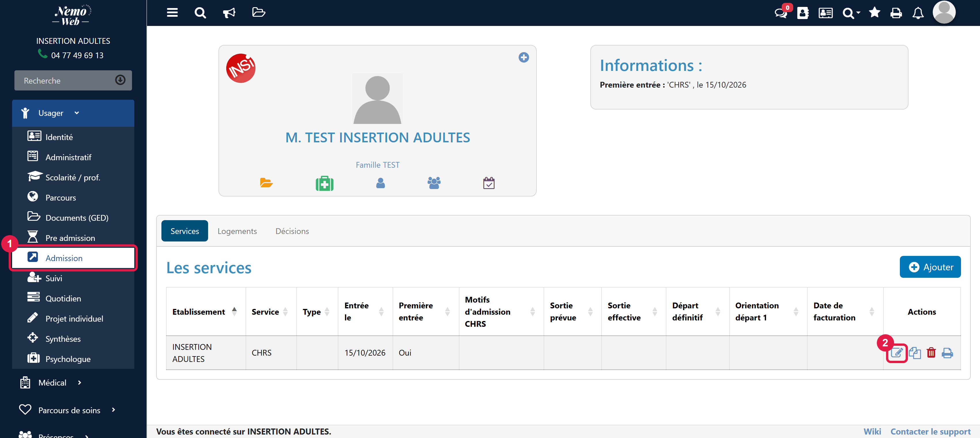Select the Services tab

pyautogui.click(x=184, y=231)
